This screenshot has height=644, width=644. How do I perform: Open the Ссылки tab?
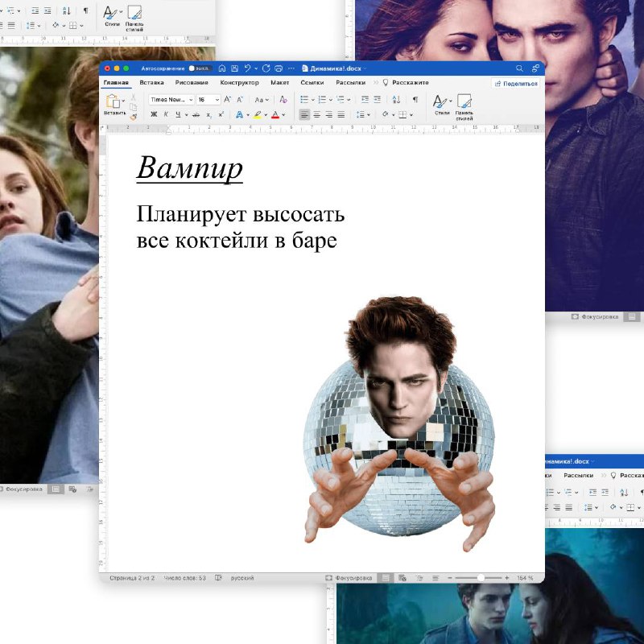coord(312,83)
